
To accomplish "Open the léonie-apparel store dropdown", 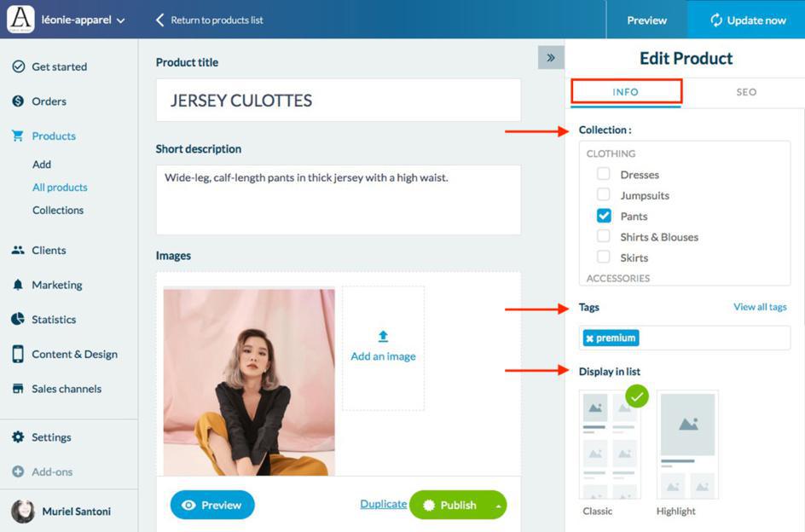I will [120, 20].
